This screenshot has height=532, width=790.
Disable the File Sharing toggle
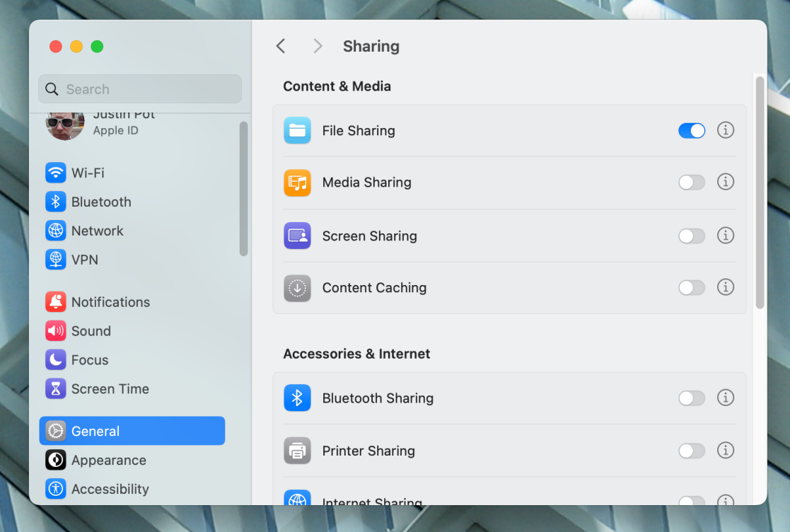[x=692, y=130]
